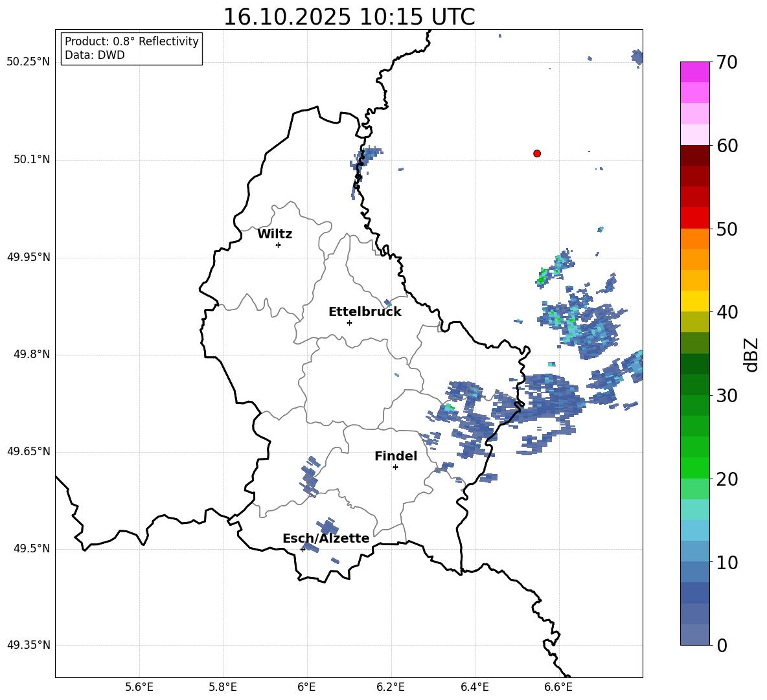Click the 5.6°E longitude label
This screenshot has width=767, height=700.
(x=139, y=687)
